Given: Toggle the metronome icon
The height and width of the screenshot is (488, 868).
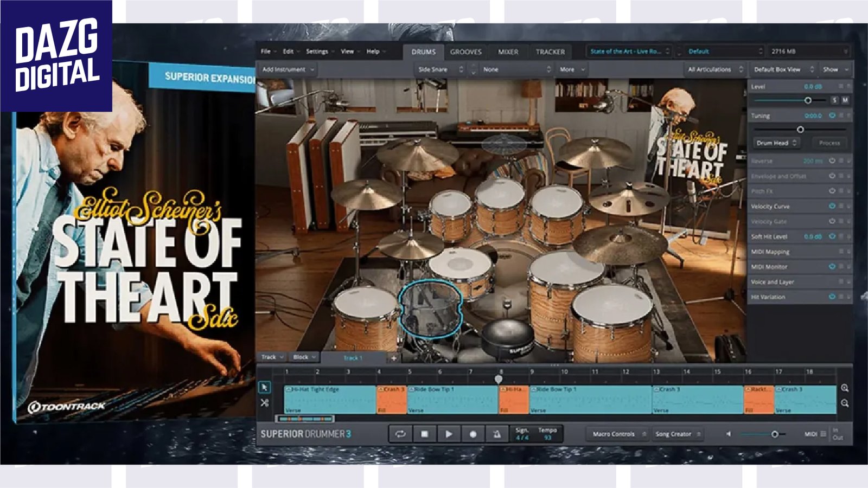Looking at the screenshot, I should coord(497,434).
